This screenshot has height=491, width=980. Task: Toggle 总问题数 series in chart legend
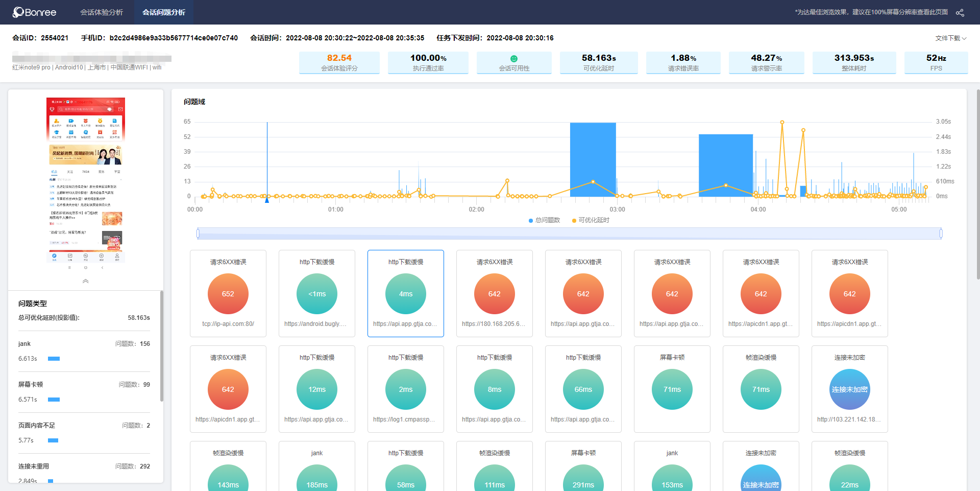point(544,220)
